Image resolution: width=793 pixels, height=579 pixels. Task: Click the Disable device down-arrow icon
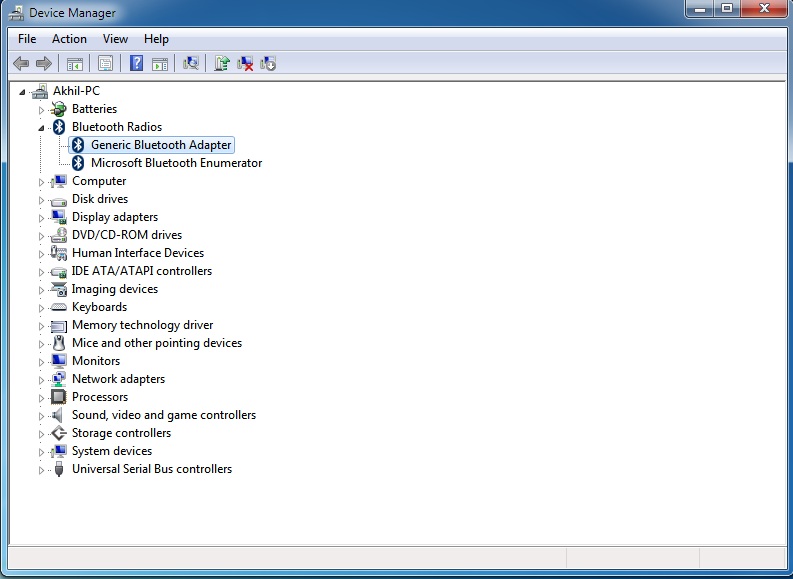point(268,63)
